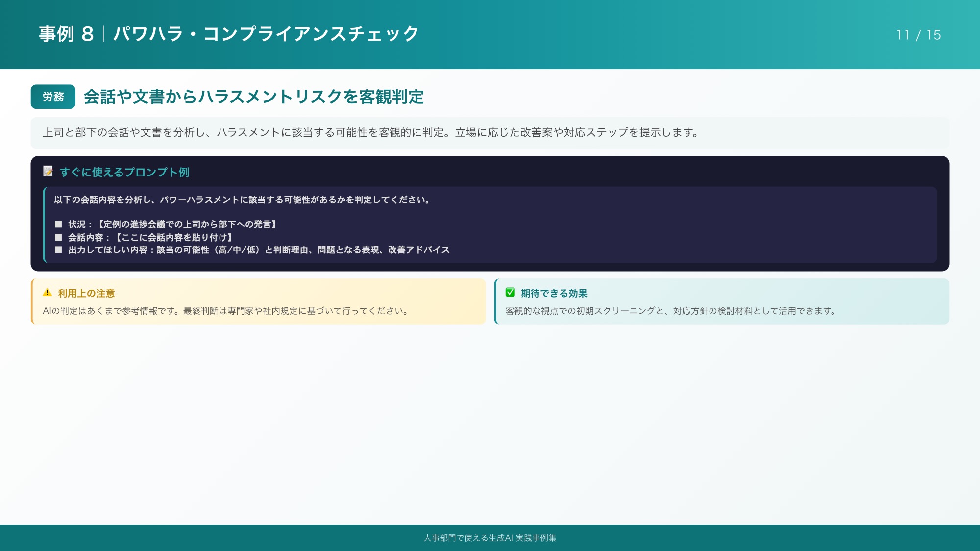Click the slide title 事例 8 パワハラ・コンプライアンスチェック
980x551 pixels.
pos(229,34)
